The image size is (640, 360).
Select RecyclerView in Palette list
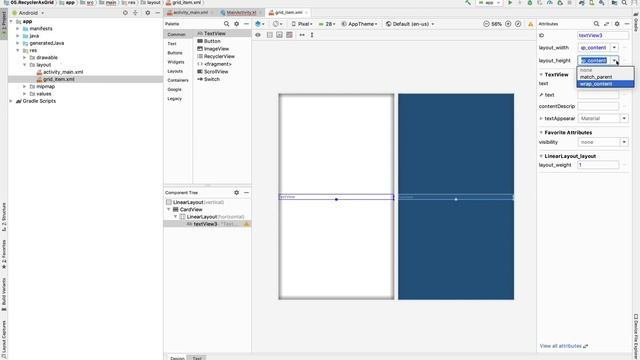[x=216, y=56]
